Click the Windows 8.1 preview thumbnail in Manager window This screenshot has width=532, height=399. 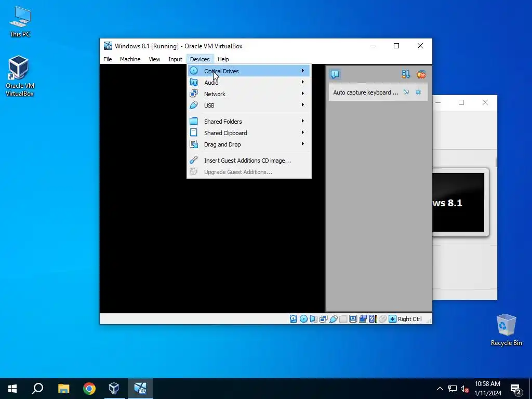pos(459,203)
